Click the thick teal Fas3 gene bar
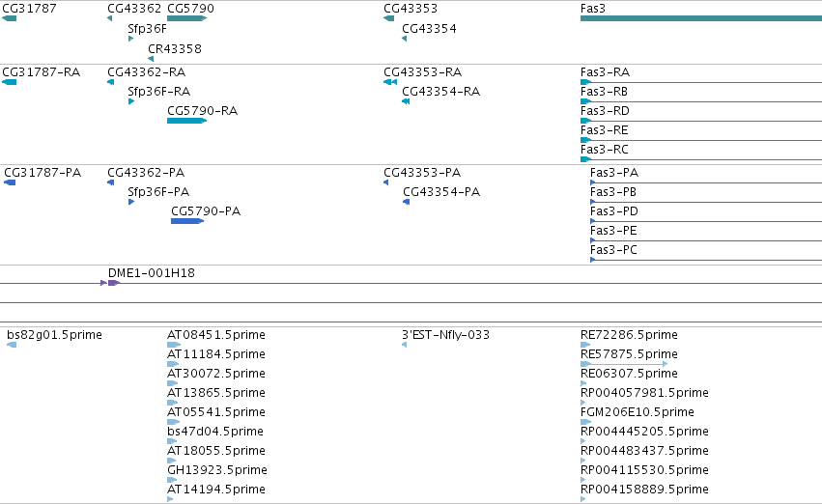 701,18
